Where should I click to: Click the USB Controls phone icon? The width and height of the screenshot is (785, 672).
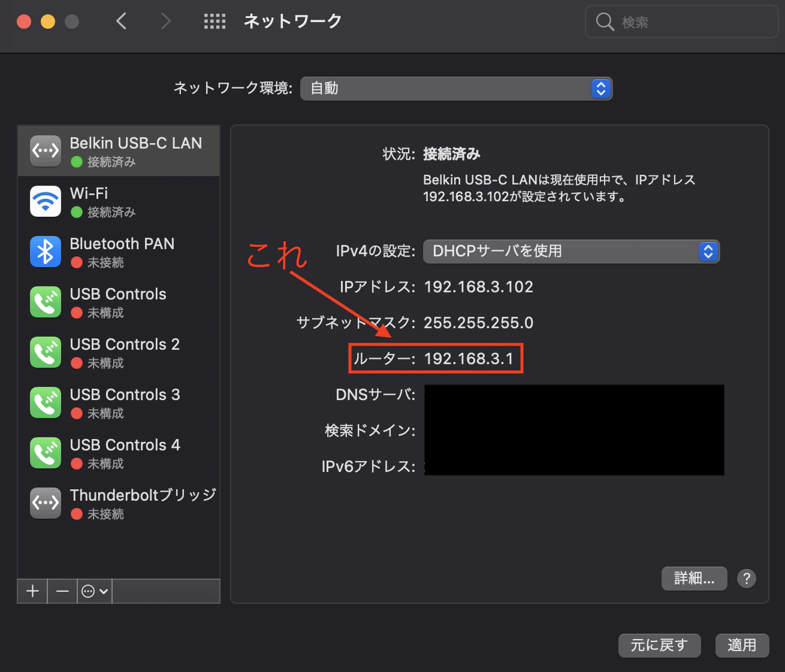tap(46, 302)
